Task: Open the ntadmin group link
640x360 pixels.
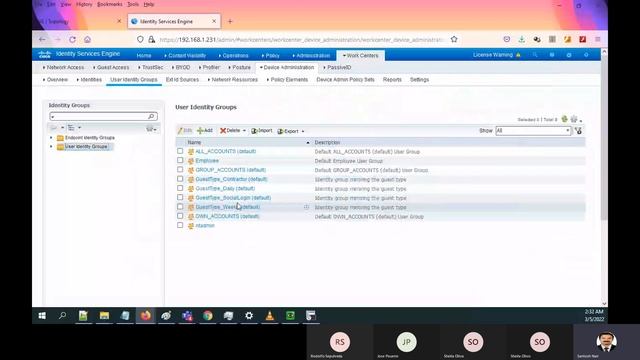Action: coord(205,225)
